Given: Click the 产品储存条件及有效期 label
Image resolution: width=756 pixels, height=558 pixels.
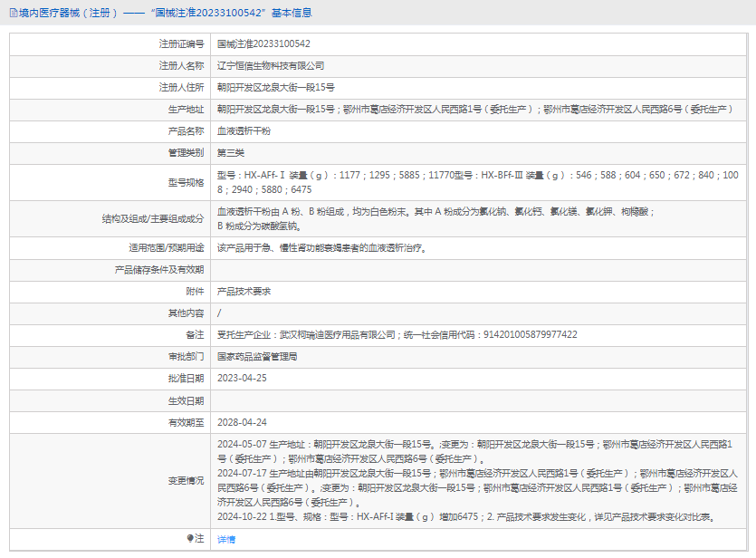Looking at the screenshot, I should [x=159, y=270].
